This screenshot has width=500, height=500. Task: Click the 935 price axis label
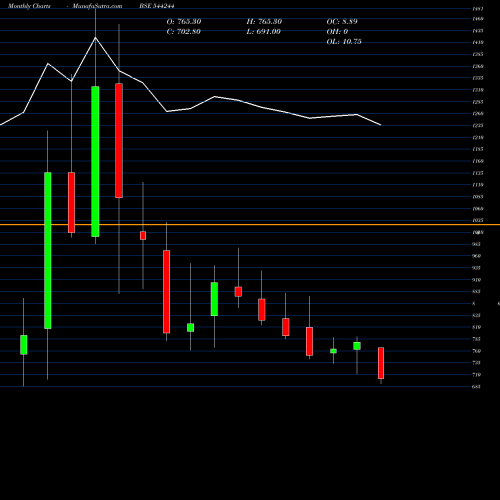[477, 268]
